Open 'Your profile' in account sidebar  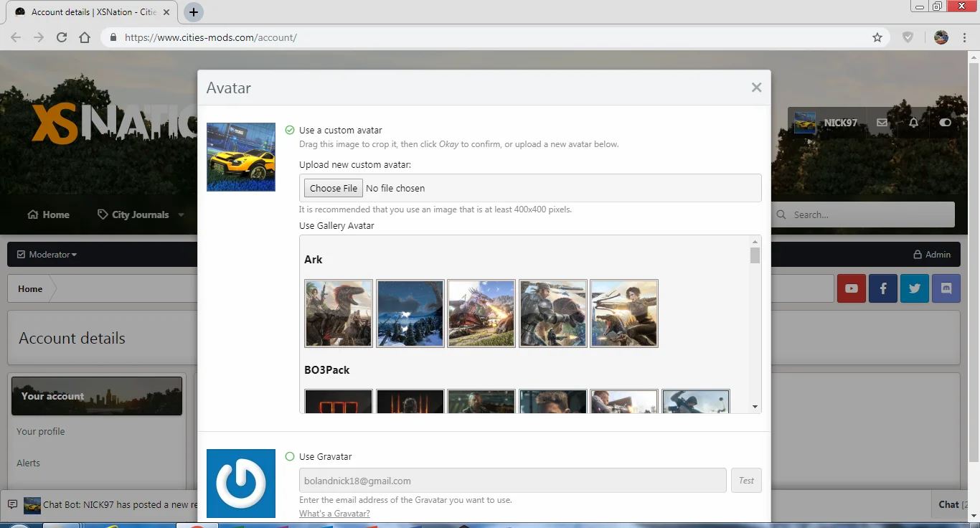point(41,432)
